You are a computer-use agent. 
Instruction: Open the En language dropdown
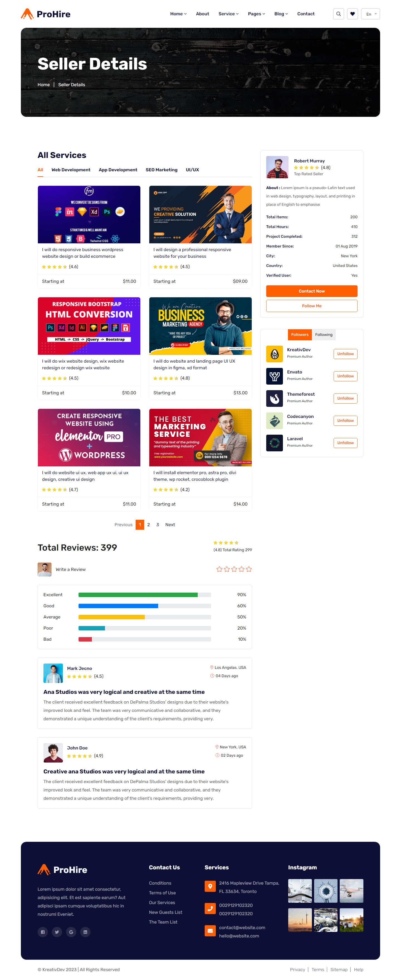pos(370,14)
